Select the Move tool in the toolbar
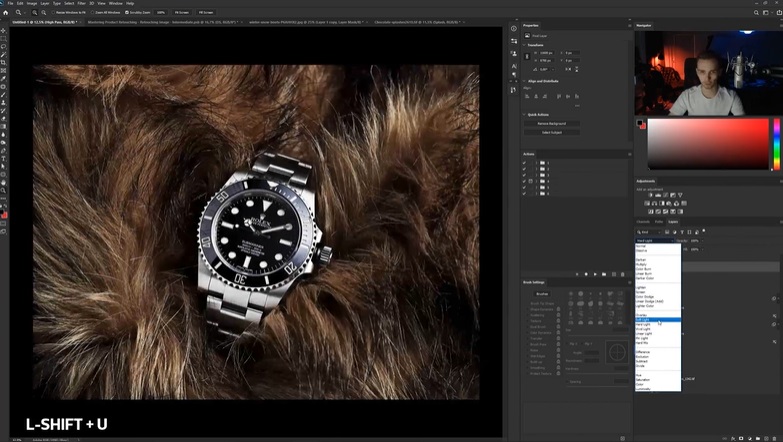 [3, 30]
